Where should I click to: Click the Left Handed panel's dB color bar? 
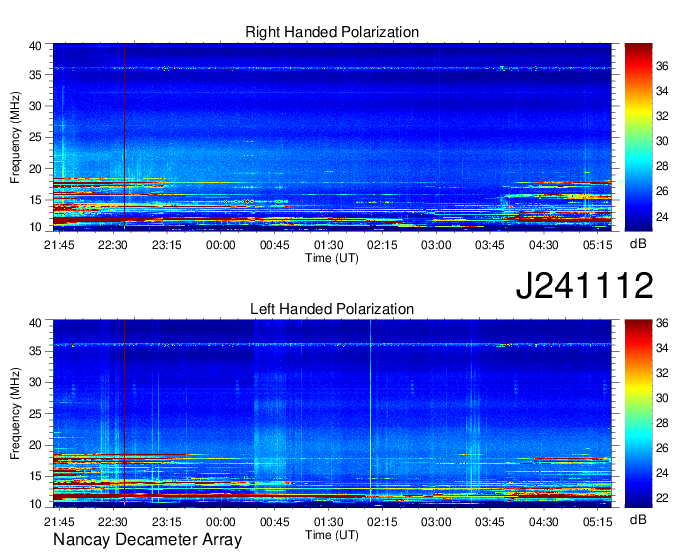pyautogui.click(x=638, y=414)
